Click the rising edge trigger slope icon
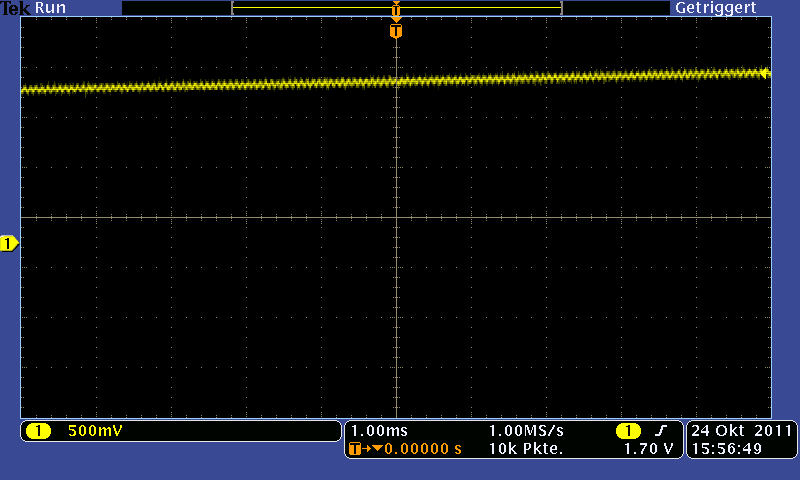 point(661,431)
